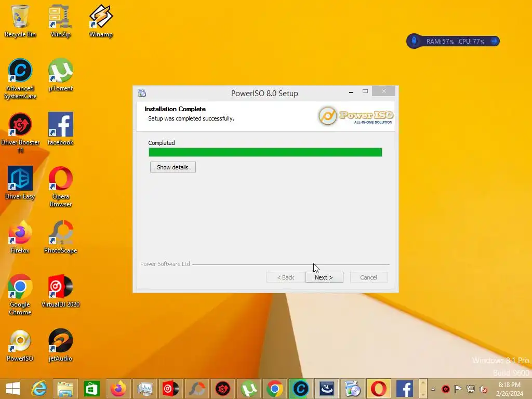The height and width of the screenshot is (399, 532).
Task: Click the PowerISO setup title bar icon
Action: [x=142, y=93]
